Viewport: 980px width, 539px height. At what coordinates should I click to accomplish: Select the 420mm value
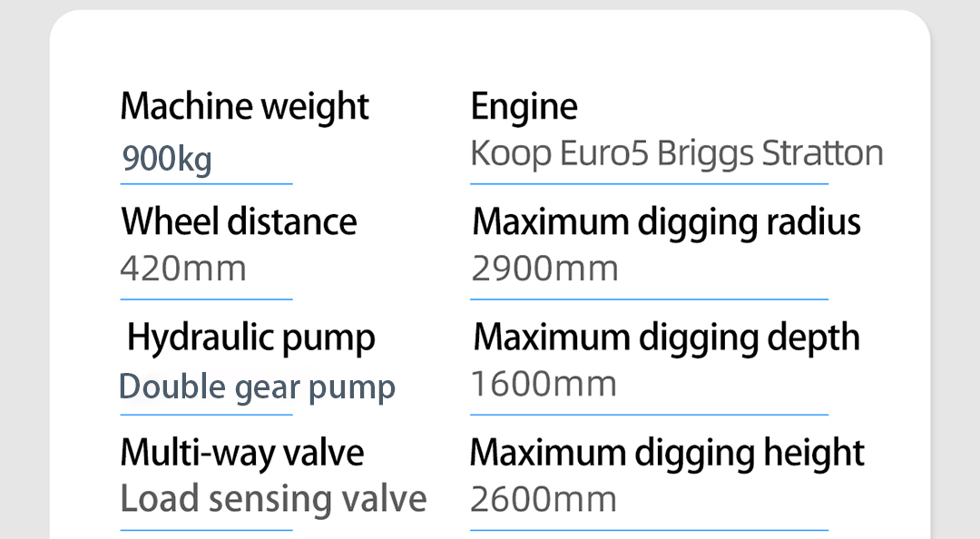tap(183, 269)
